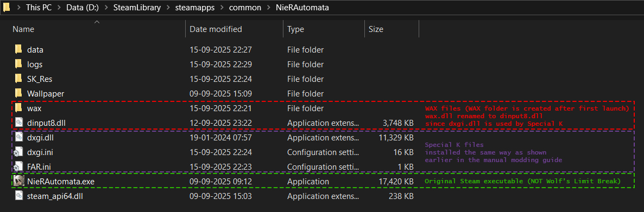Navigate to This PC breadcrumb
The height and width of the screenshot is (212, 644).
coord(40,8)
